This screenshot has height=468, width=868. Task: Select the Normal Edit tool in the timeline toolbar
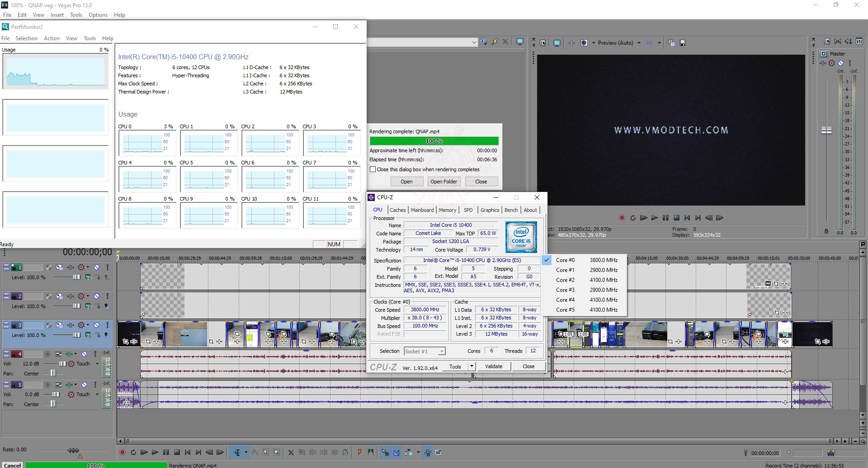pos(237,452)
